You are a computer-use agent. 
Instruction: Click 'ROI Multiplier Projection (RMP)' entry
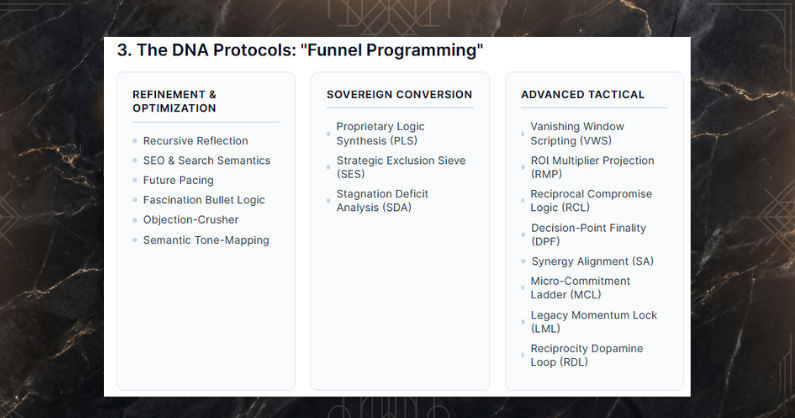coord(592,167)
